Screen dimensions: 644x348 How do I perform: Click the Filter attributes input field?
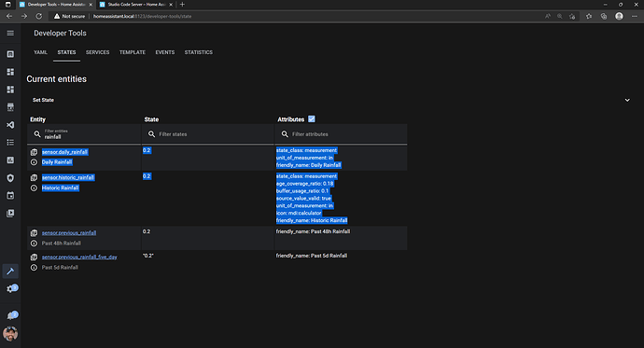coord(341,134)
